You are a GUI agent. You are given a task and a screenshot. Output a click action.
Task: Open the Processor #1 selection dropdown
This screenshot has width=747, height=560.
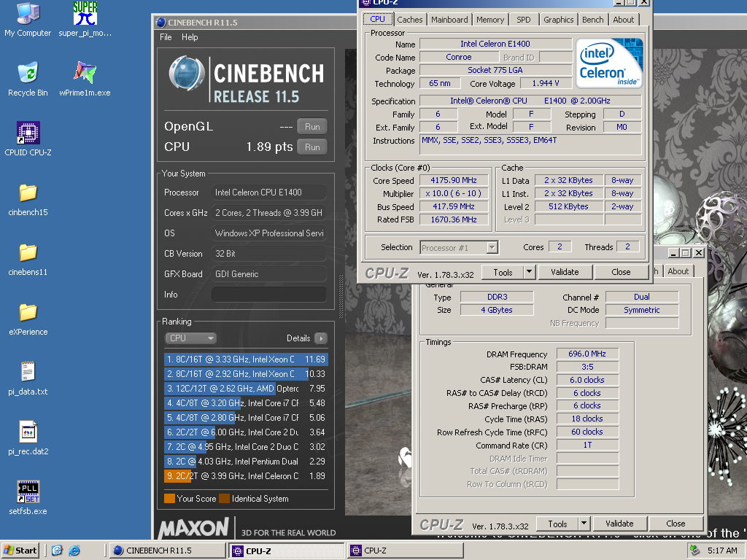pyautogui.click(x=459, y=248)
